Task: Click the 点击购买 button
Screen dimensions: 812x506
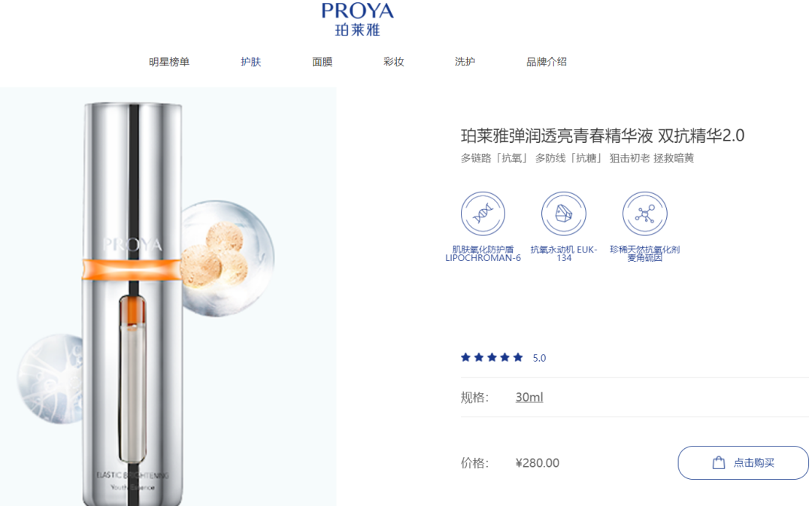Action: click(x=743, y=462)
